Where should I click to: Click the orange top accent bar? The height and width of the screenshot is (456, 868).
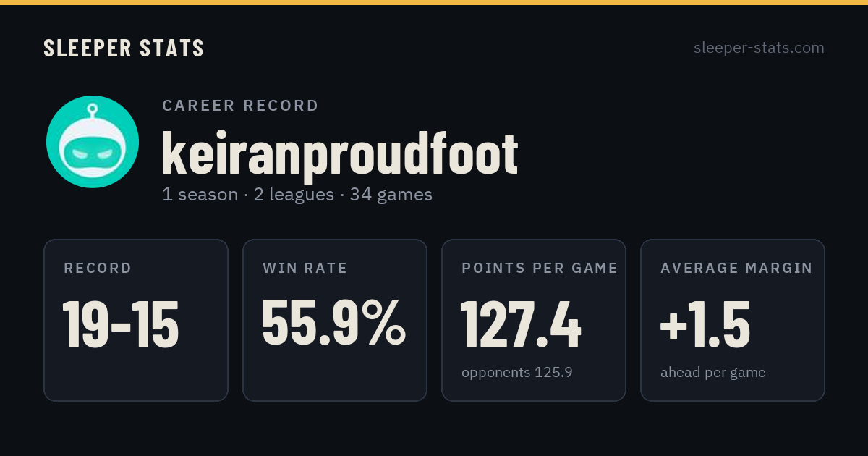tap(434, 2)
